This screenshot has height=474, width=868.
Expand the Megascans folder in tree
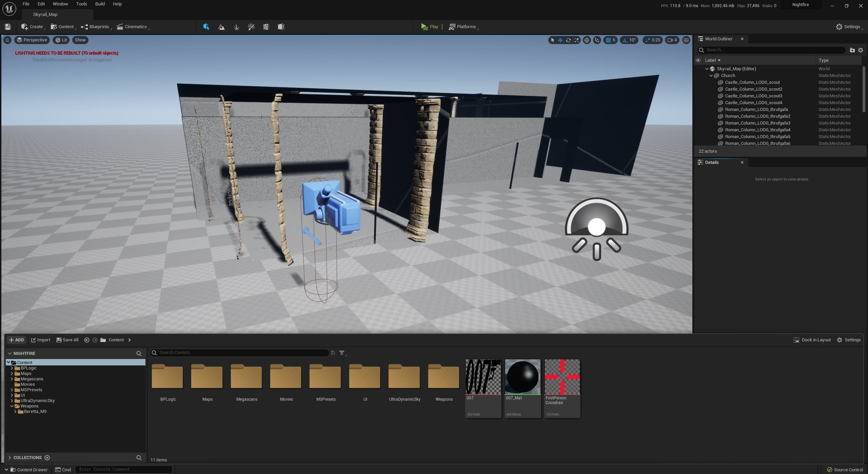tap(12, 379)
